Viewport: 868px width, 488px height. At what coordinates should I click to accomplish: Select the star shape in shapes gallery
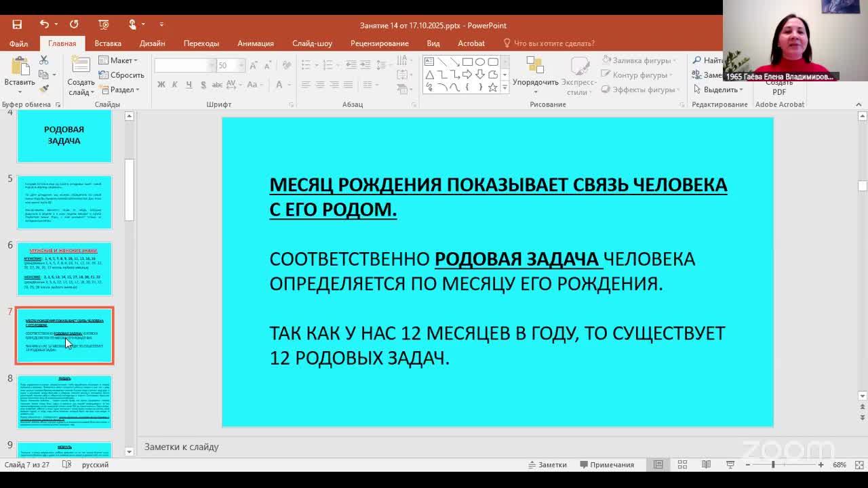click(x=493, y=87)
